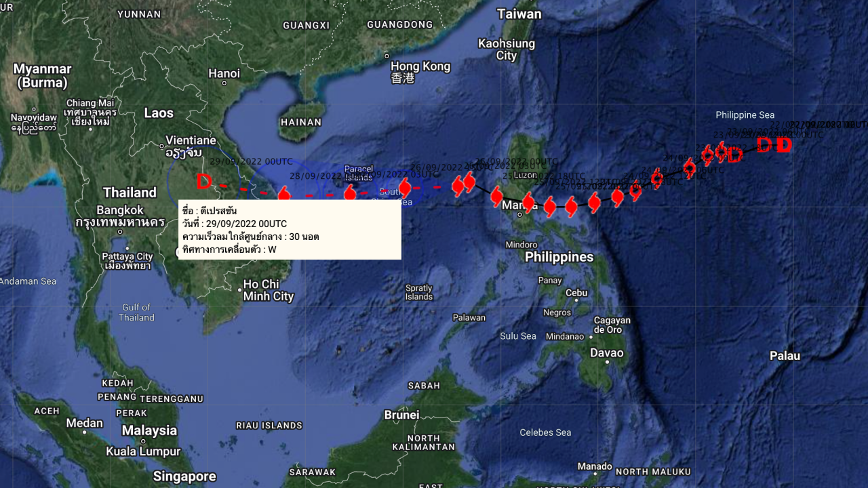This screenshot has height=488, width=868.
Task: Click the Hanoi city label
Action: (x=224, y=73)
